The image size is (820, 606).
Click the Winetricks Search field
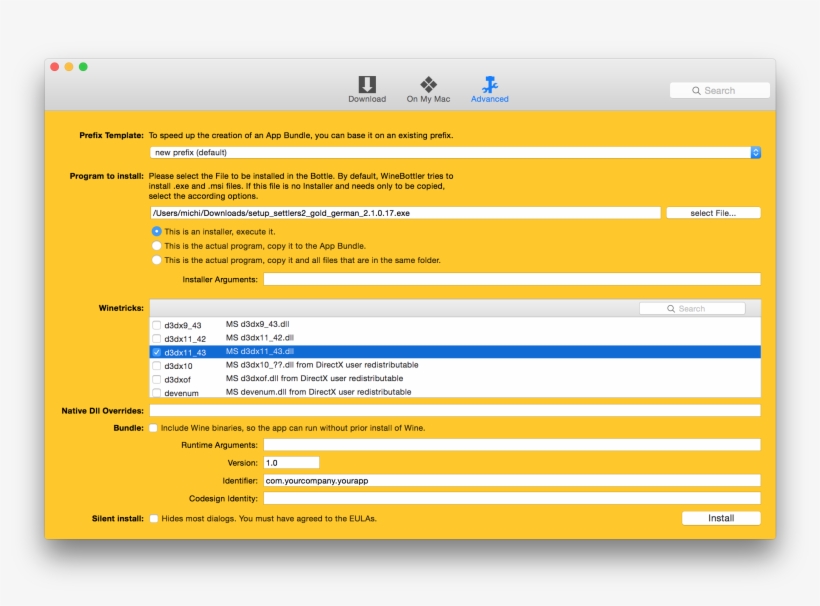[692, 308]
